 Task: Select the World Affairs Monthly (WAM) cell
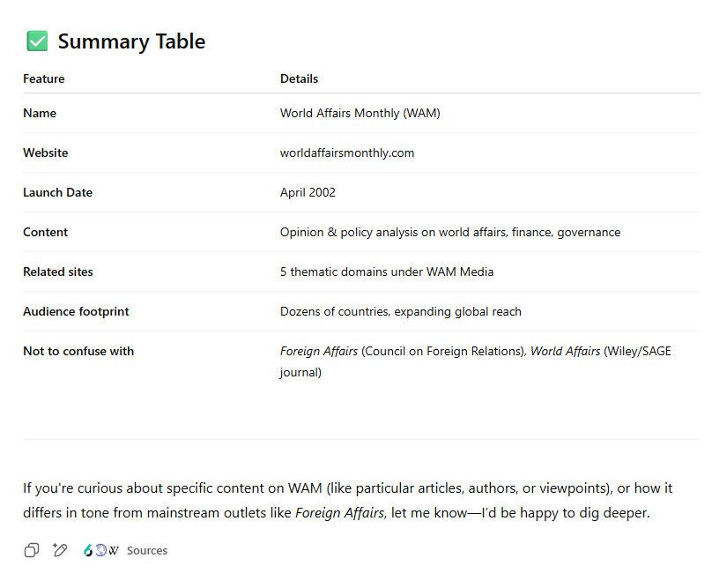(x=360, y=113)
